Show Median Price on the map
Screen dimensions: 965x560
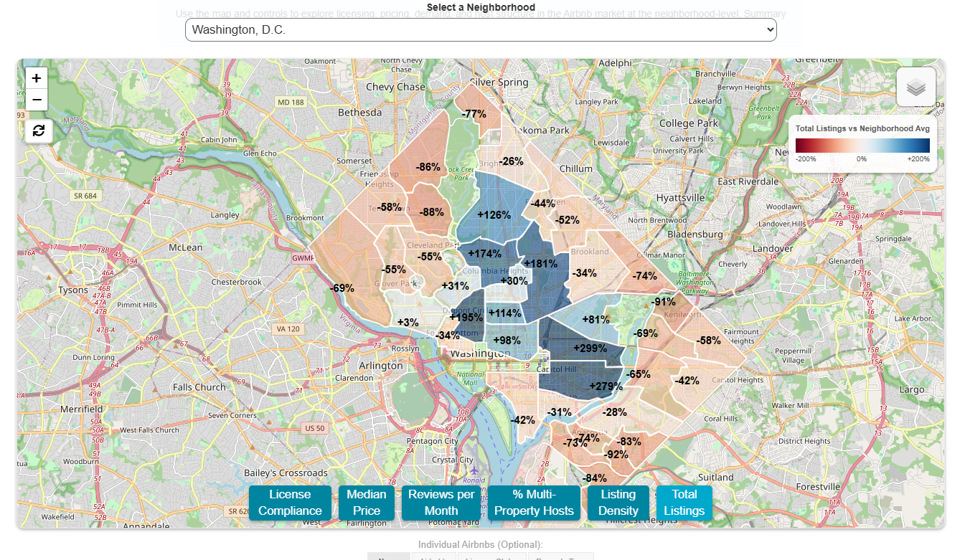[366, 503]
